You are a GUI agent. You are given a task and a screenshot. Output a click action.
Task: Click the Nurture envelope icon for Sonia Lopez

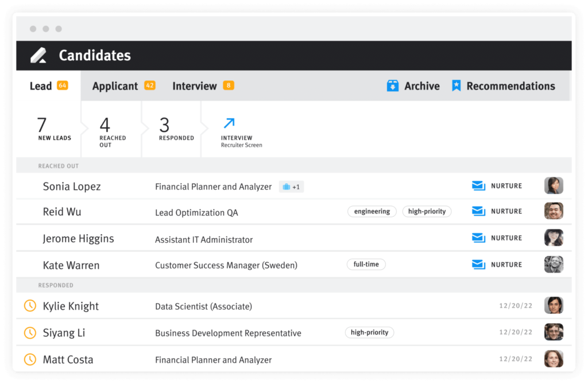pos(478,185)
